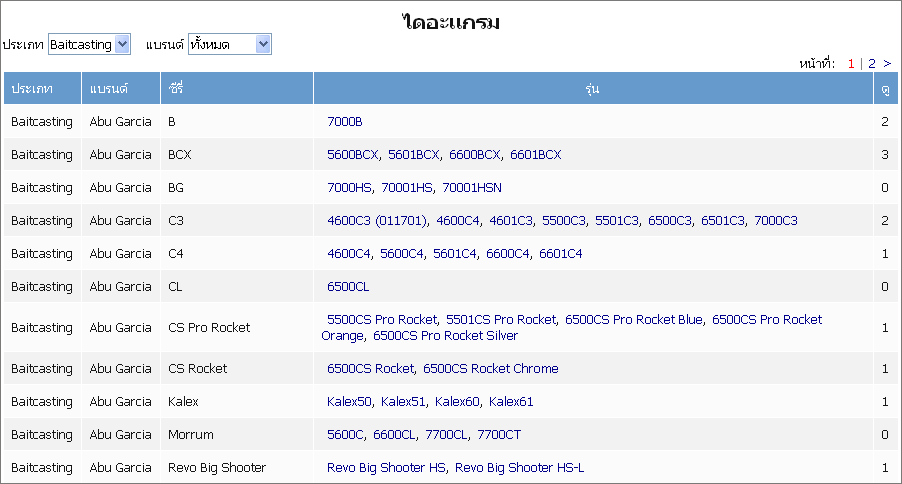Open model 6600CL link
The width and height of the screenshot is (902, 484).
click(394, 435)
